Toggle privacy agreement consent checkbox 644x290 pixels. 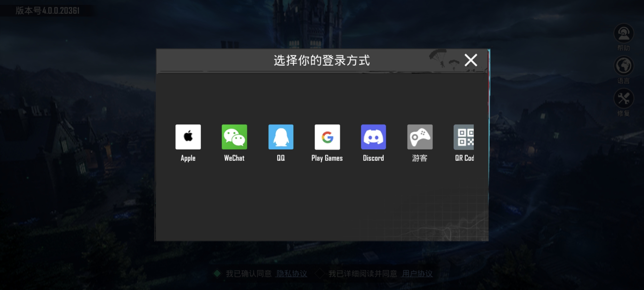click(x=217, y=274)
